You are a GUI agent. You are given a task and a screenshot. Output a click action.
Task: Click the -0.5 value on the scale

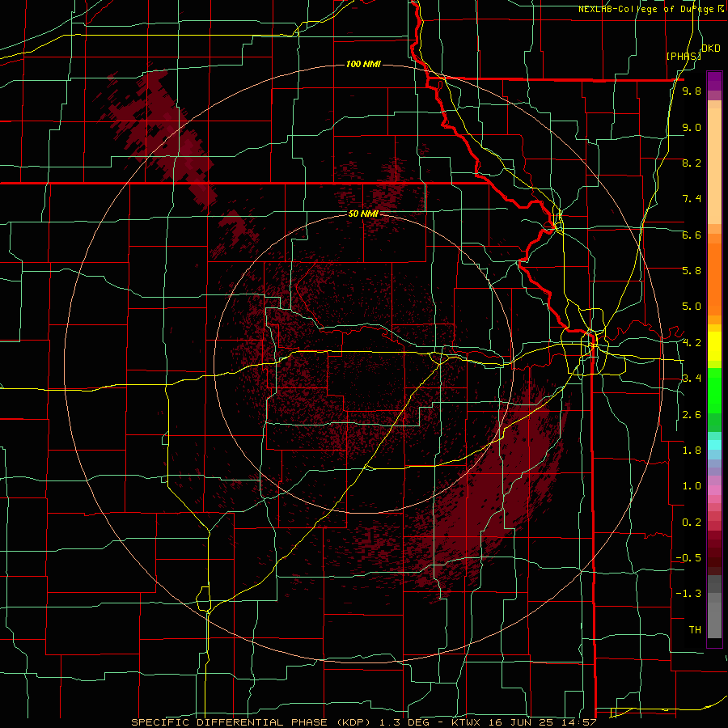689,557
